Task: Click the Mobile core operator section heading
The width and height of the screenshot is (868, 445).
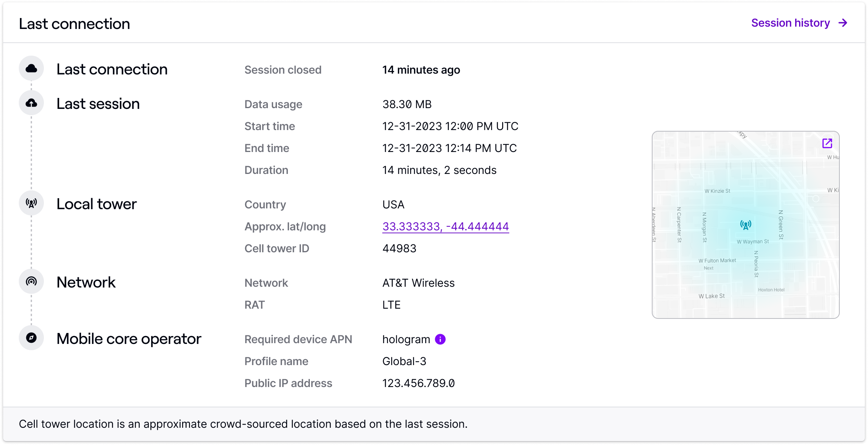Action: point(129,339)
